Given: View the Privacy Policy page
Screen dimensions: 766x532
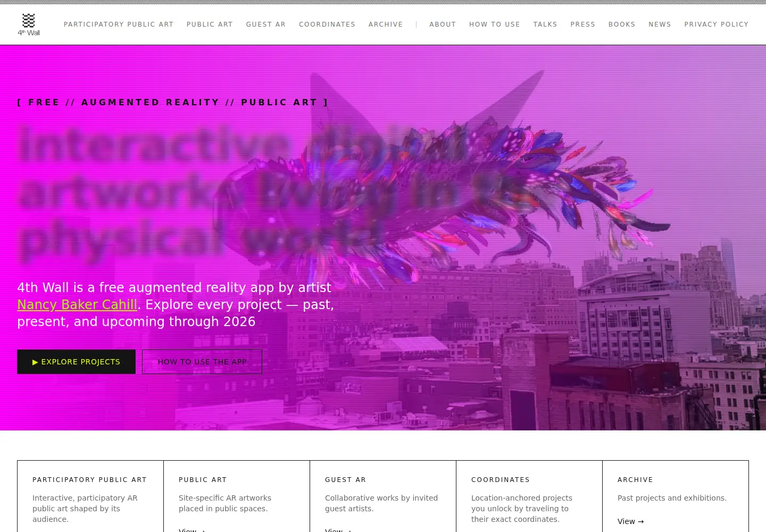Looking at the screenshot, I should click(717, 24).
